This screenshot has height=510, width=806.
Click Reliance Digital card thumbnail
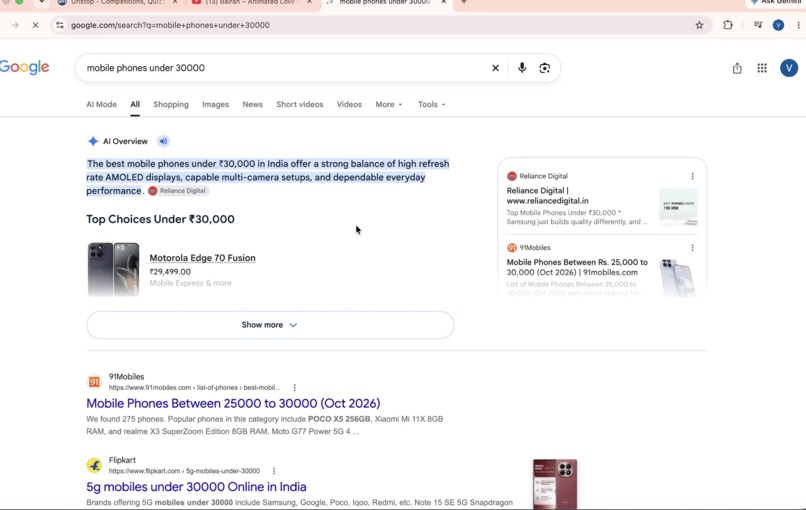[679, 206]
